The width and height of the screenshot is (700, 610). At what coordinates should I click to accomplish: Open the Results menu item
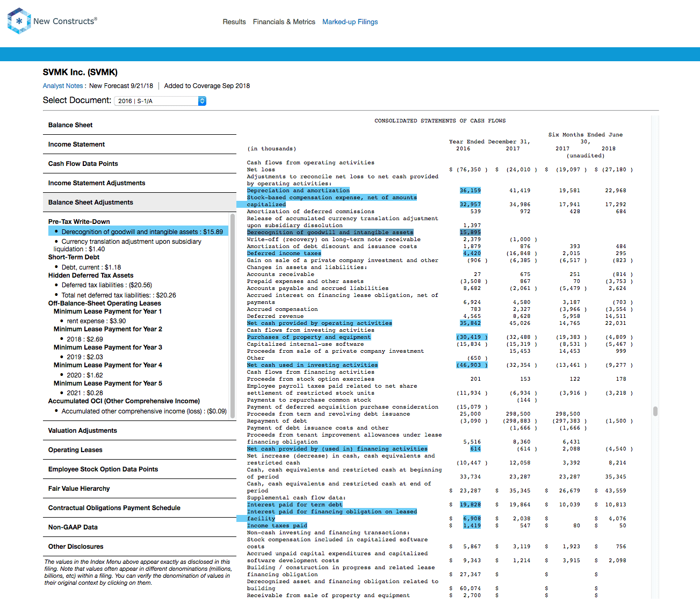[x=234, y=22]
